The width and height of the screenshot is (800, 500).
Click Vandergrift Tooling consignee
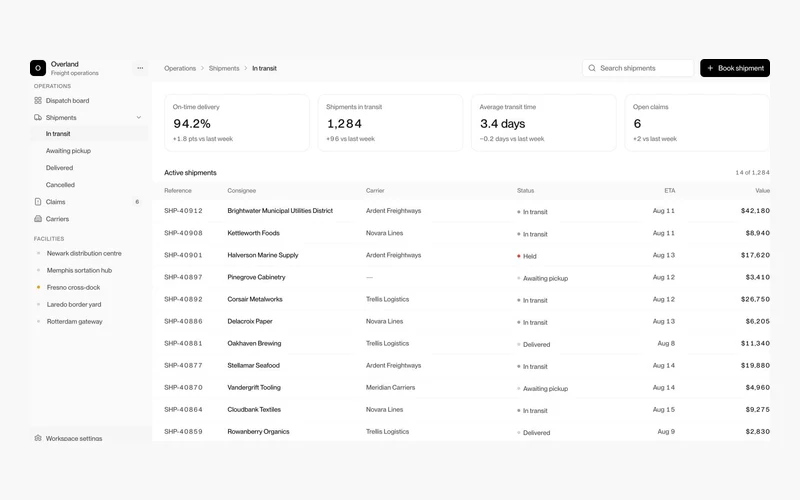click(254, 388)
